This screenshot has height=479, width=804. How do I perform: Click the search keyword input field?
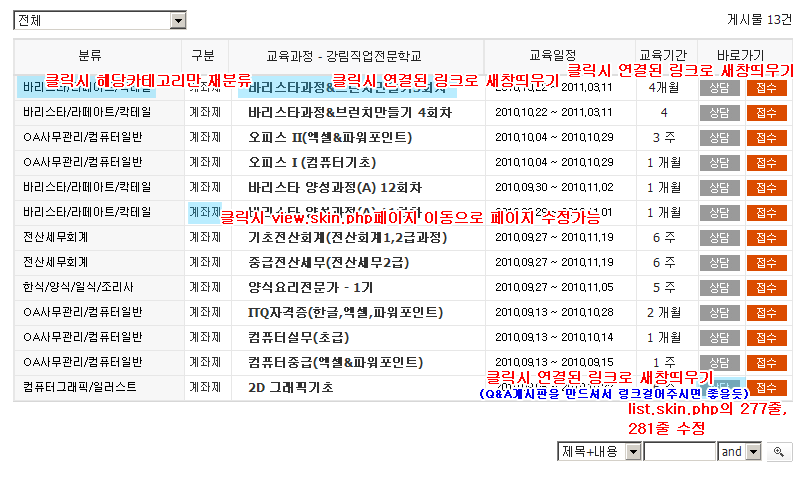pos(679,452)
